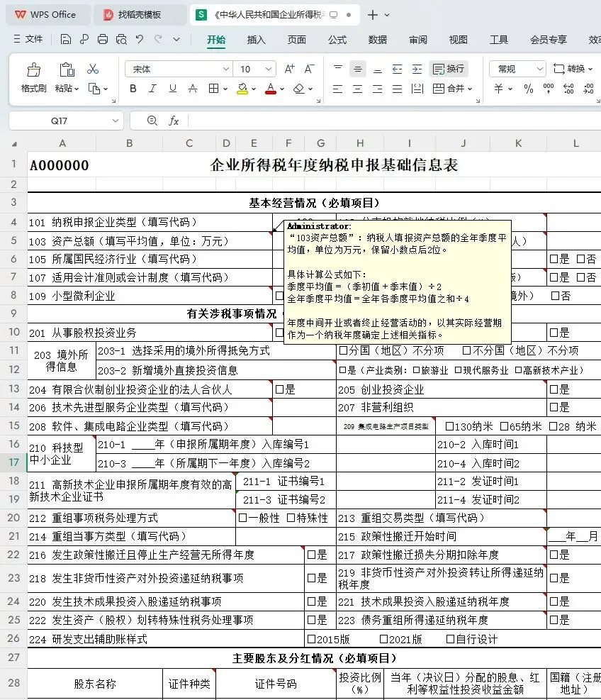Click the Cut scissors icon

click(x=93, y=69)
